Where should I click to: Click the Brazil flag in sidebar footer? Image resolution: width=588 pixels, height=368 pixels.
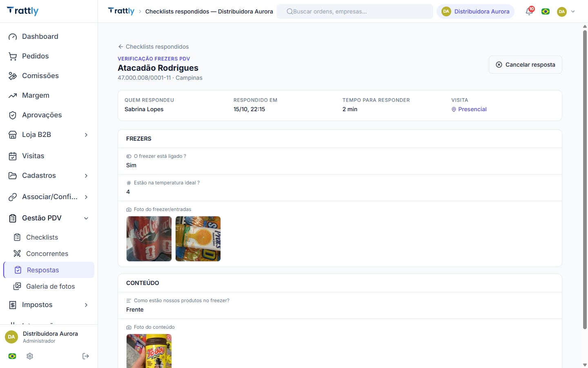[x=12, y=356]
